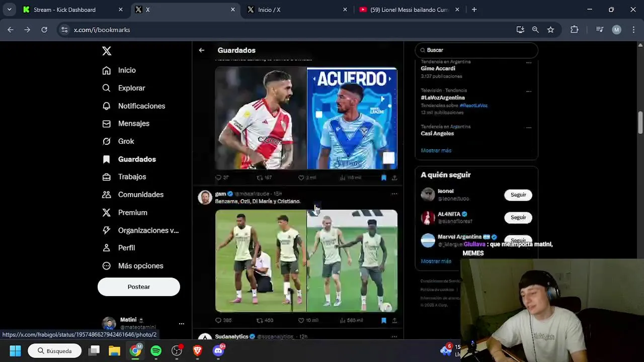Screen dimensions: 644x362
Task: View analytics of the 116 mil views post
Action: tap(351, 177)
